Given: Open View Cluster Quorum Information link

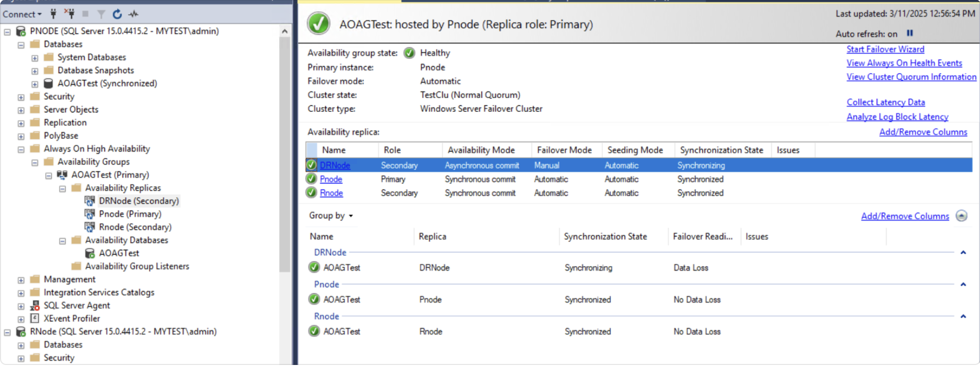Looking at the screenshot, I should point(911,77).
